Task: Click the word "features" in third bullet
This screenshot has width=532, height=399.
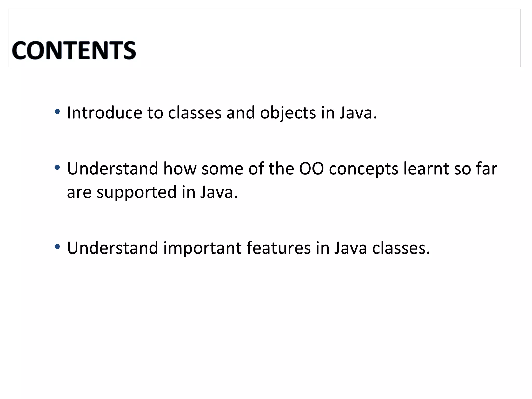Action: [278, 248]
